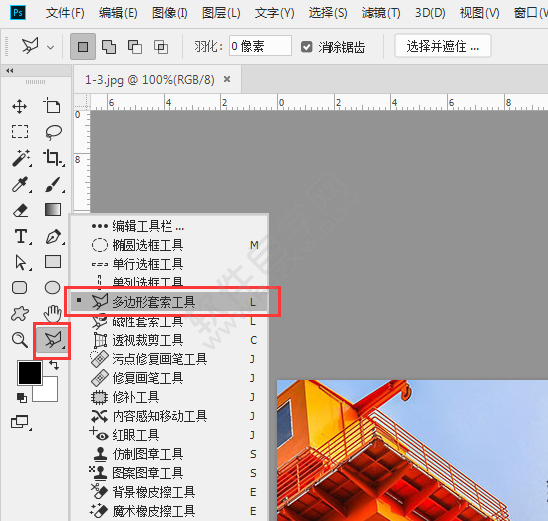The image size is (548, 521).
Task: Open the 文字(Y) menu
Action: click(274, 13)
